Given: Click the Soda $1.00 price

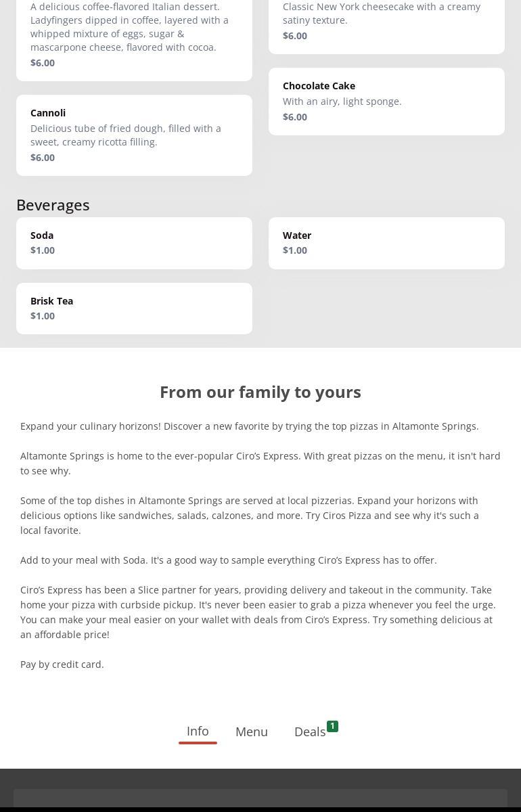Looking at the screenshot, I should coord(43,250).
